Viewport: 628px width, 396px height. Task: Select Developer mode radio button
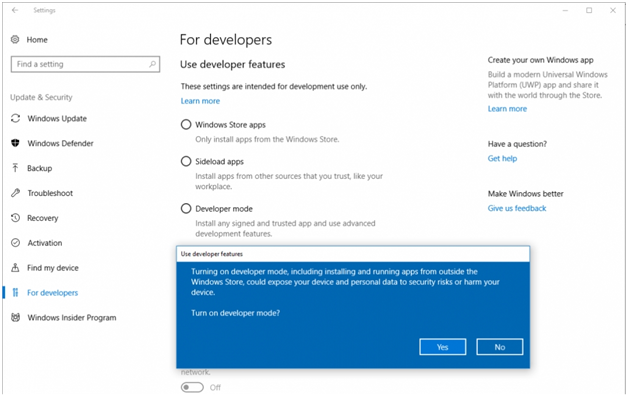point(186,209)
